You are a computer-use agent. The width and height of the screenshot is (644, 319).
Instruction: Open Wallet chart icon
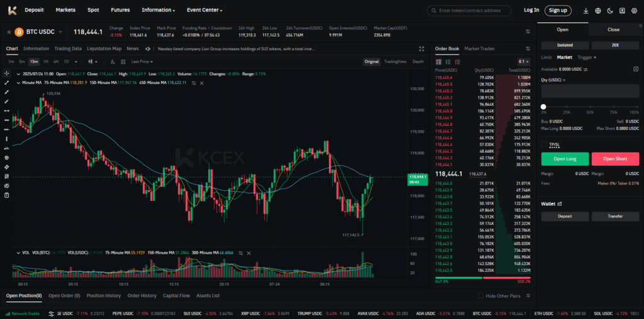point(559,204)
